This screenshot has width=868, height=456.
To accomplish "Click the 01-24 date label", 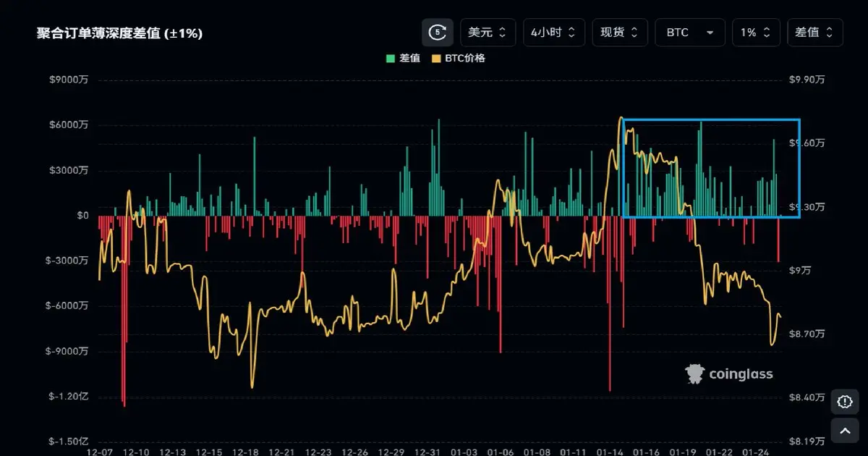I will coord(755,452).
